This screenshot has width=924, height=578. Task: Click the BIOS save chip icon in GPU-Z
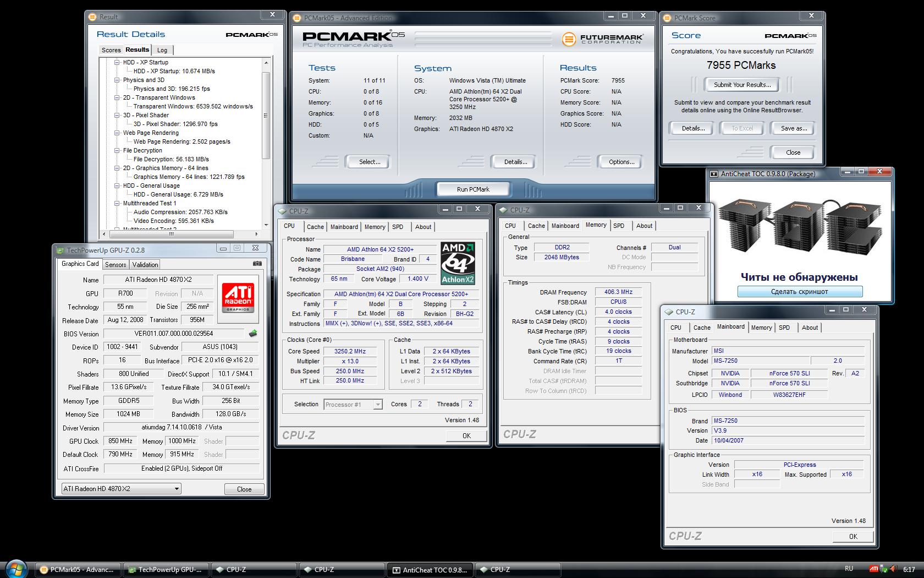[253, 334]
